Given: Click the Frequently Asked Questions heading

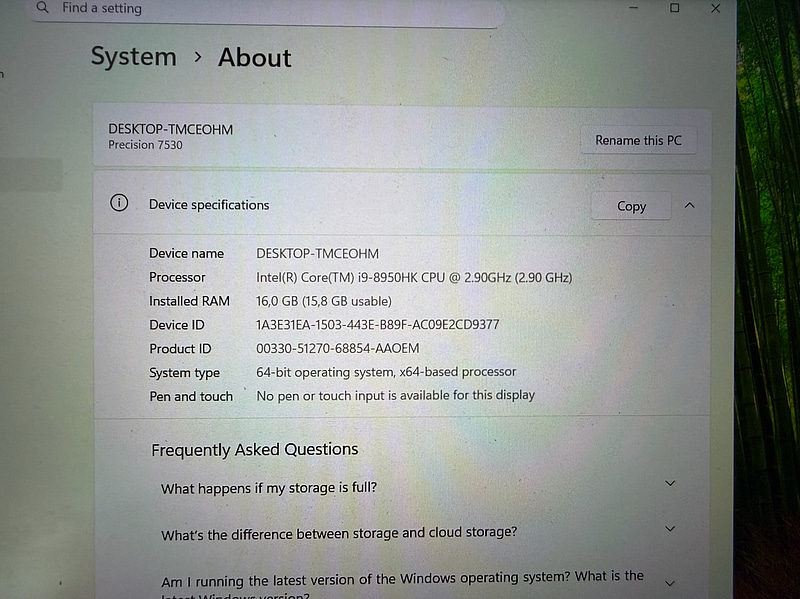Looking at the screenshot, I should [254, 450].
